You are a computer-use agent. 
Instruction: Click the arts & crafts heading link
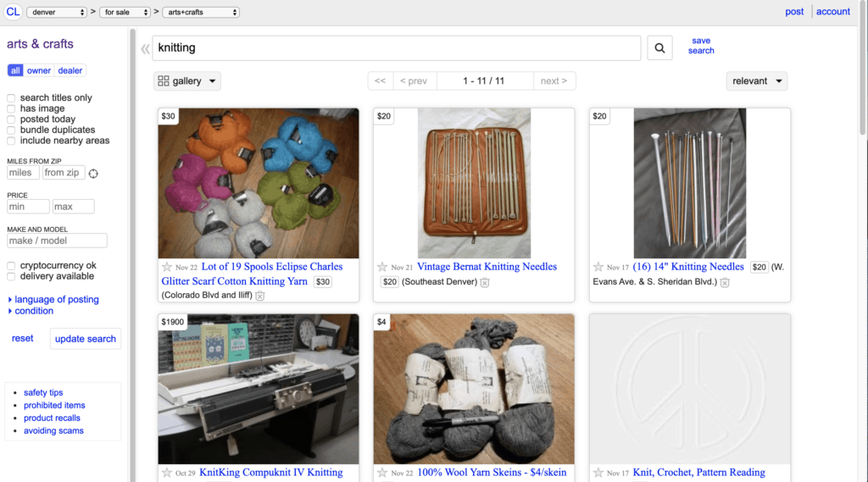pos(40,44)
